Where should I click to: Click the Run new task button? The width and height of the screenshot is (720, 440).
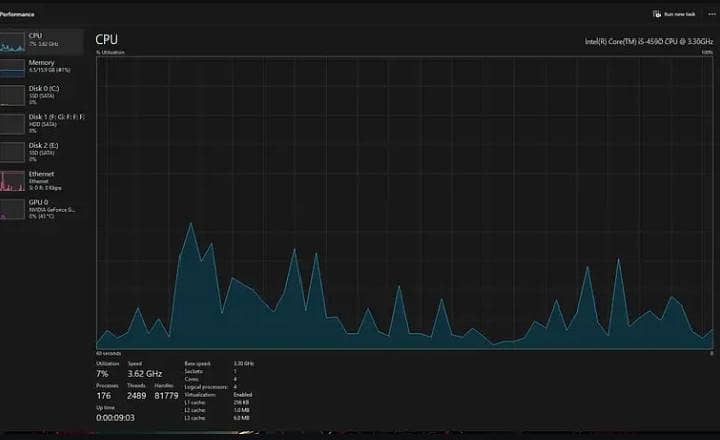[x=674, y=14]
